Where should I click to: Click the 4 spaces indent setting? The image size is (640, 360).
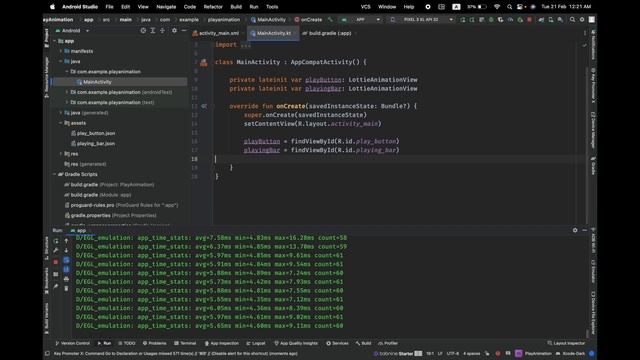click(472, 353)
